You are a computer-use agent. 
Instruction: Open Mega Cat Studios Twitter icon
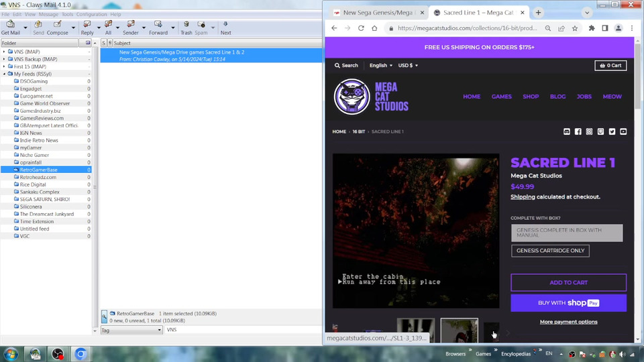point(612,131)
